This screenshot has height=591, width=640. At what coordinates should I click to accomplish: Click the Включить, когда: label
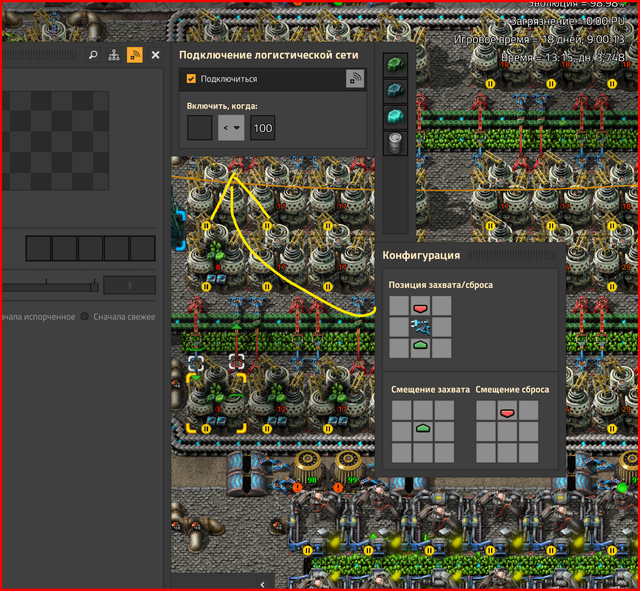coord(222,106)
